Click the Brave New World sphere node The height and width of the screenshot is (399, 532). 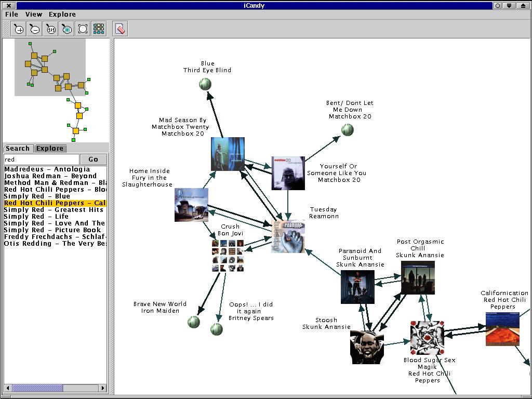point(193,322)
